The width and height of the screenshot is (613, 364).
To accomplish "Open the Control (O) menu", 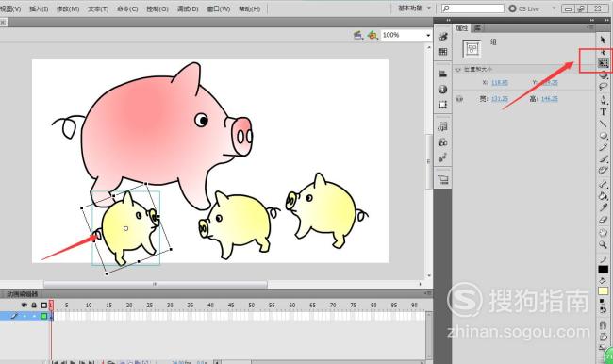I will coord(157,8).
